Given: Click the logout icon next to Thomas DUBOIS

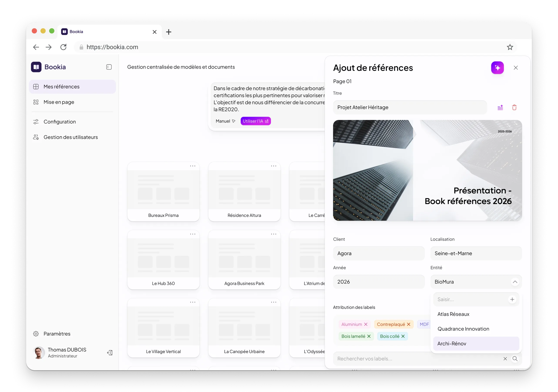Looking at the screenshot, I should pyautogui.click(x=110, y=352).
